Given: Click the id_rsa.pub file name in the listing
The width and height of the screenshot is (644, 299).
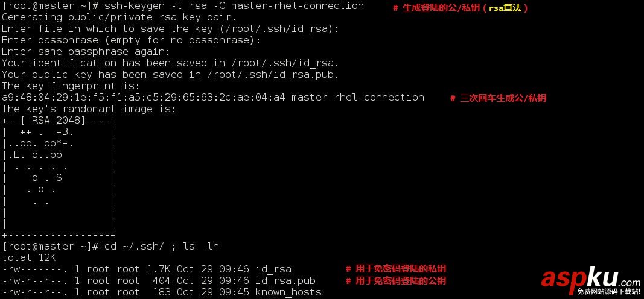Looking at the screenshot, I should point(285,281).
